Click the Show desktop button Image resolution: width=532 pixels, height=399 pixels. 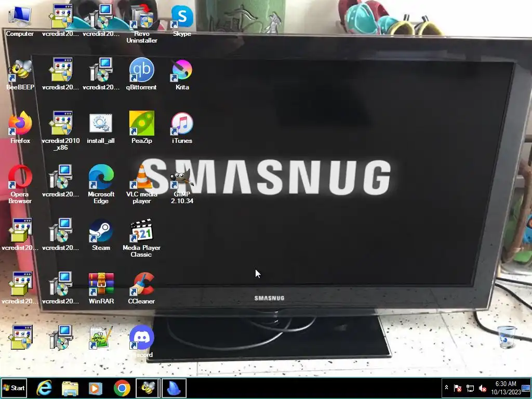click(526, 388)
